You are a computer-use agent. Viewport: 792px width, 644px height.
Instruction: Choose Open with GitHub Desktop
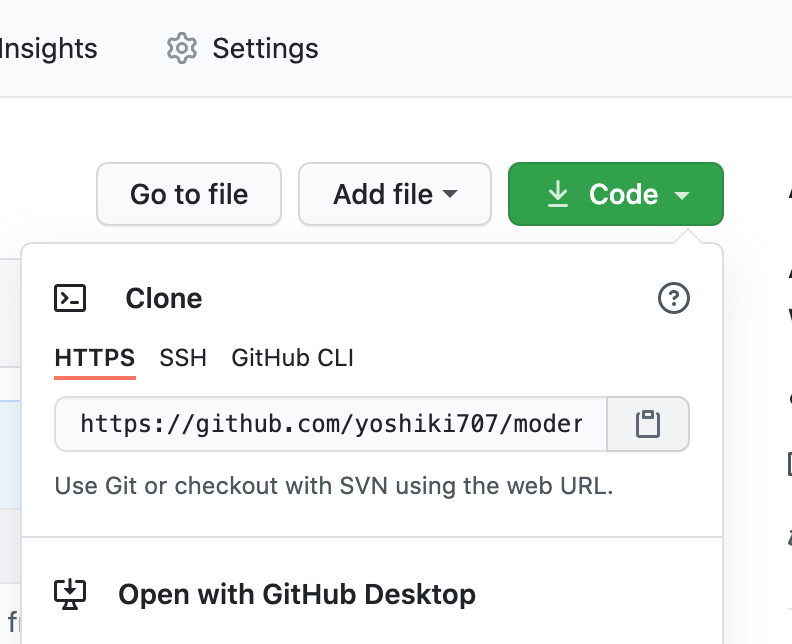pyautogui.click(x=297, y=595)
